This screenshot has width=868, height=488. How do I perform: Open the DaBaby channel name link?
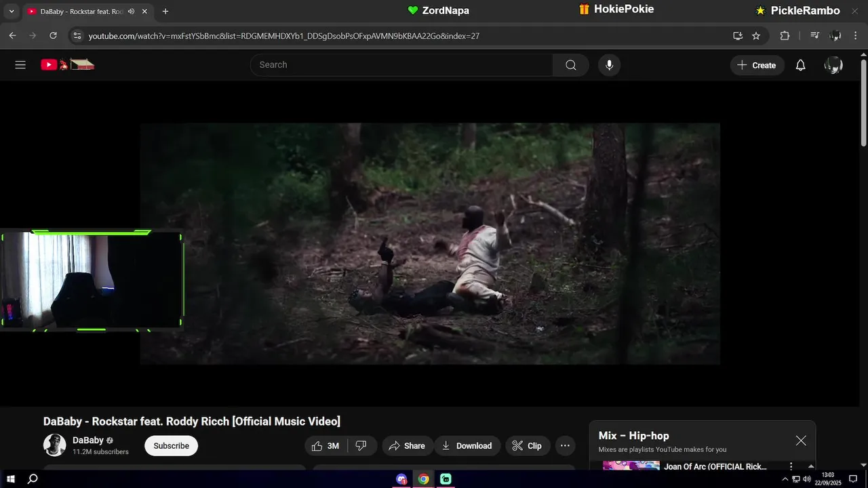88,441
